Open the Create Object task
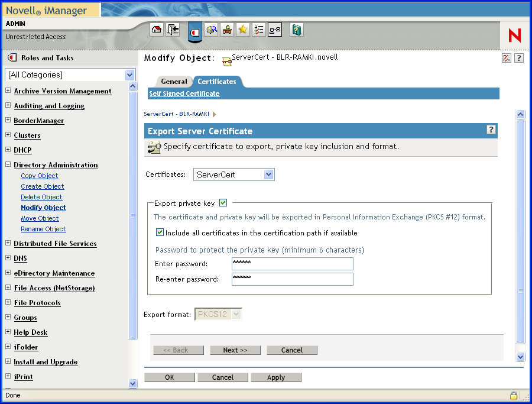Screen dimensions: 532x404 pos(43,186)
